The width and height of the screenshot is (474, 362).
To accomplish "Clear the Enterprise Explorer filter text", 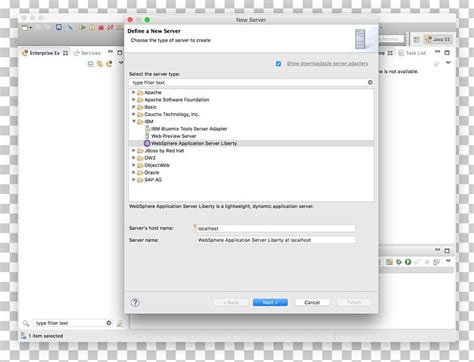I will 109,323.
